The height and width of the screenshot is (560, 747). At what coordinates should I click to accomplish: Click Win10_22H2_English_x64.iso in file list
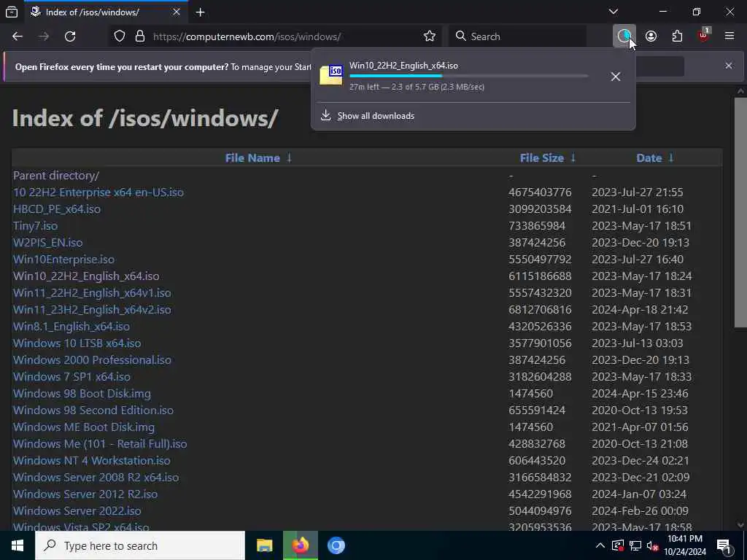point(86,276)
